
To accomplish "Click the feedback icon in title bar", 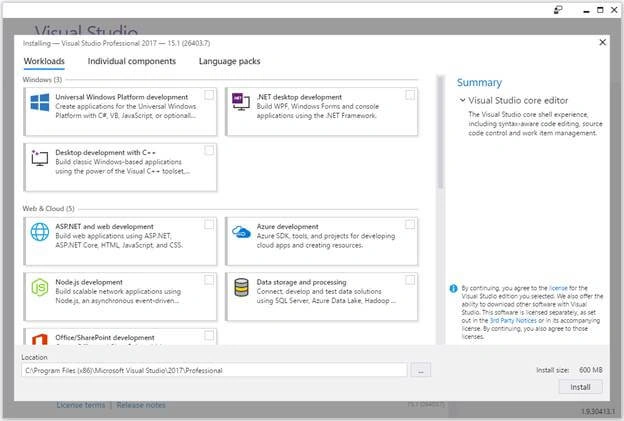I will tap(558, 10).
